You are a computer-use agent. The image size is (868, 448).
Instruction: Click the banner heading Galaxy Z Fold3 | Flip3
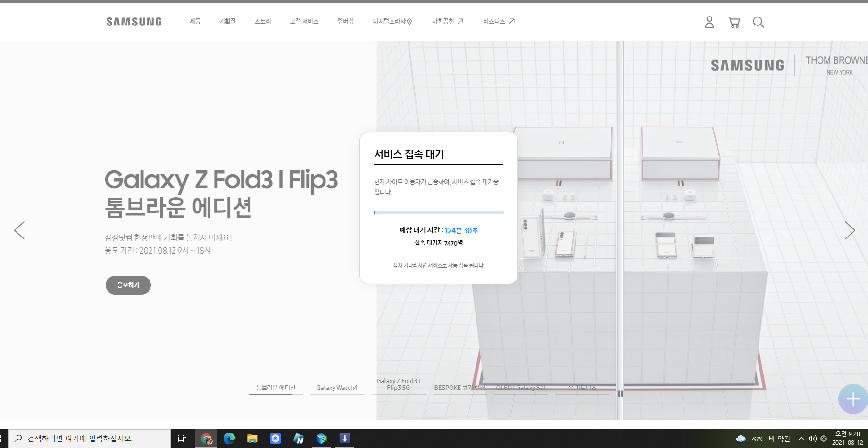221,180
